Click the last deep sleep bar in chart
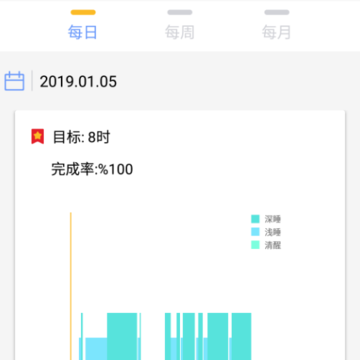This screenshot has width=360, height=360. [x=241, y=336]
